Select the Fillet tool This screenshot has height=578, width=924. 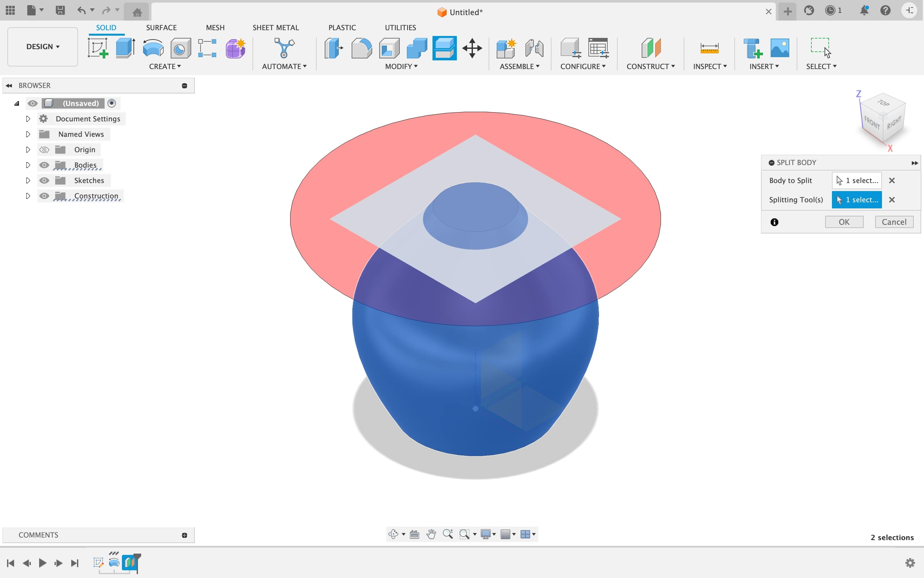(361, 48)
